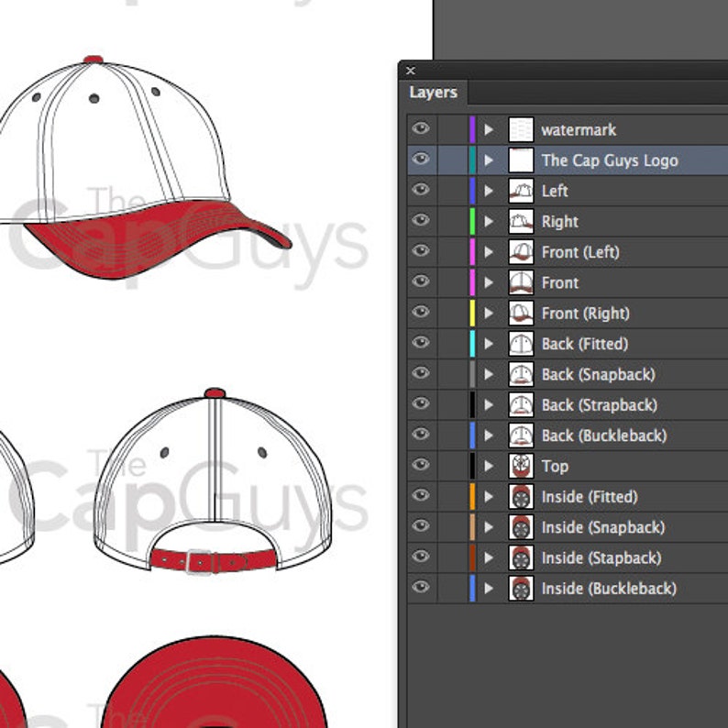Viewport: 728px width, 728px height.
Task: Click the yellow color bar of Front (Right)
Action: (472, 314)
